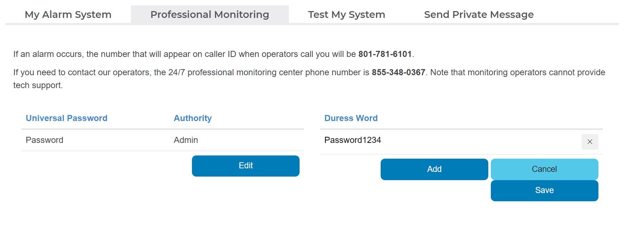
Task: Click the caller ID number 801-781-6101
Action: (x=385, y=54)
